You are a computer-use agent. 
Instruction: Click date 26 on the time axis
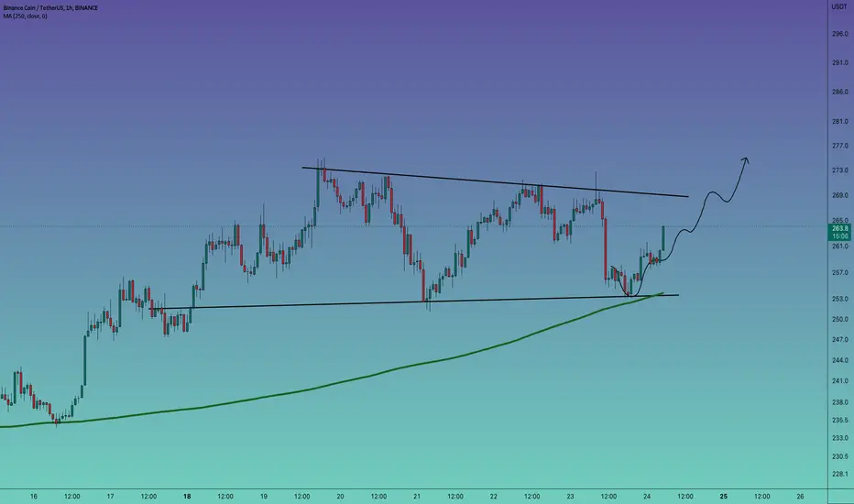800,497
